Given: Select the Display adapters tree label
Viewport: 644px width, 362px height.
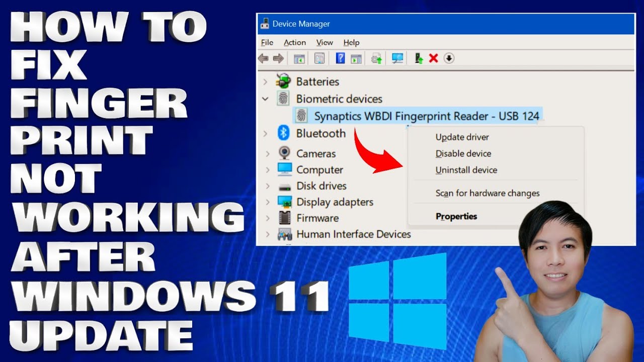Looking at the screenshot, I should [335, 202].
